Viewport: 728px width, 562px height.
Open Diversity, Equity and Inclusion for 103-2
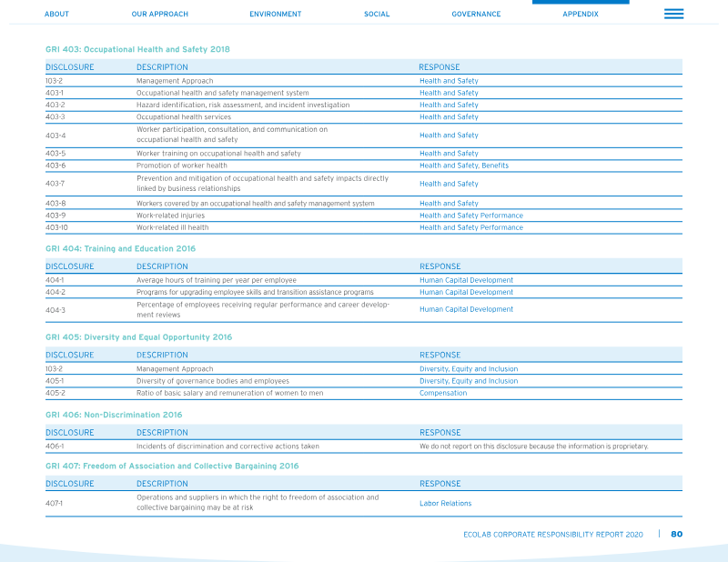[469, 369]
